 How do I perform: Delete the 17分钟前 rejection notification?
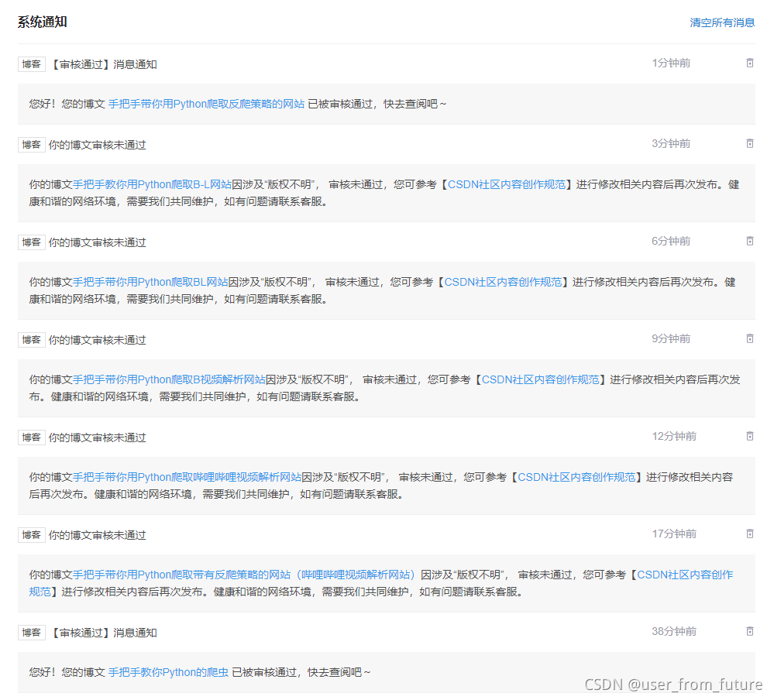tap(750, 534)
